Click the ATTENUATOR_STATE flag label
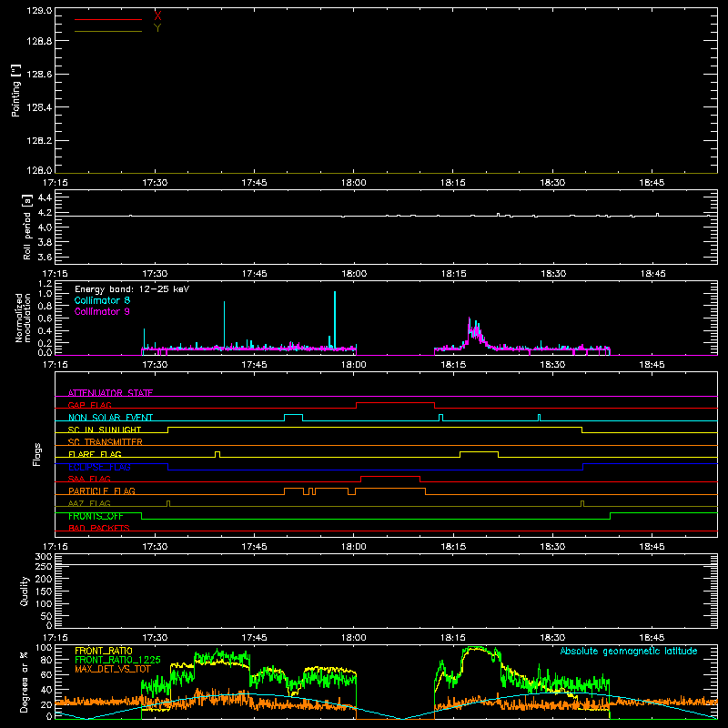The height and width of the screenshot is (728, 728). [x=110, y=393]
